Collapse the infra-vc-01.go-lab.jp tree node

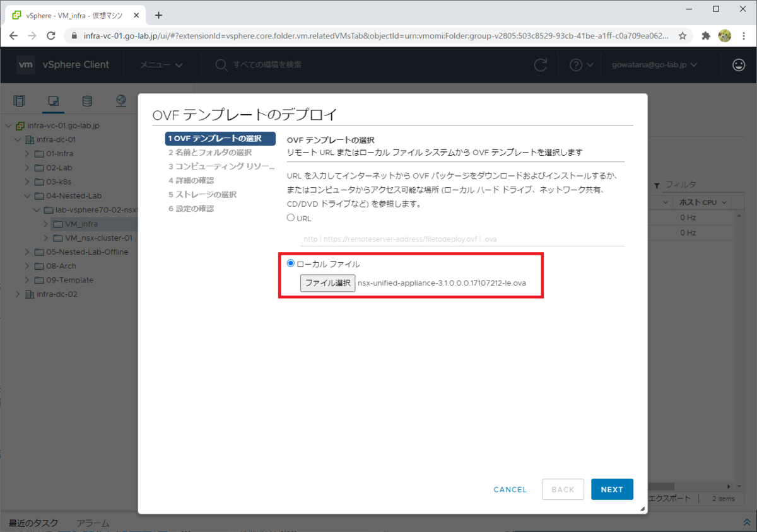coord(9,125)
